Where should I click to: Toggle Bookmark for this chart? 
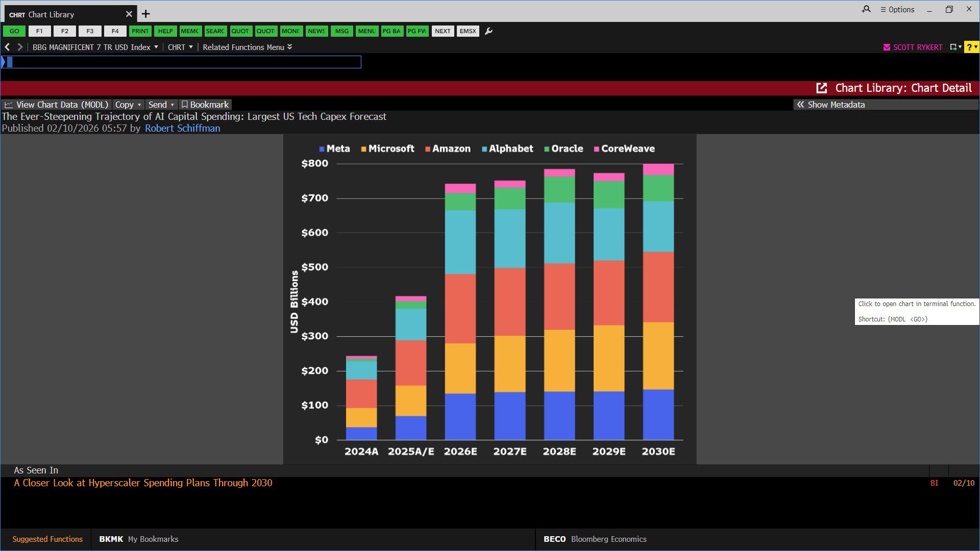click(x=205, y=105)
